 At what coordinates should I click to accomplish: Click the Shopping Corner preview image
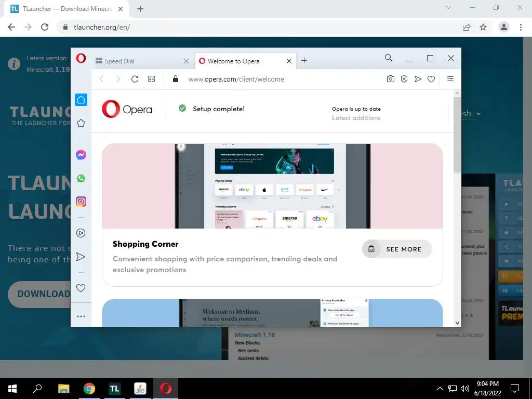[x=272, y=186]
